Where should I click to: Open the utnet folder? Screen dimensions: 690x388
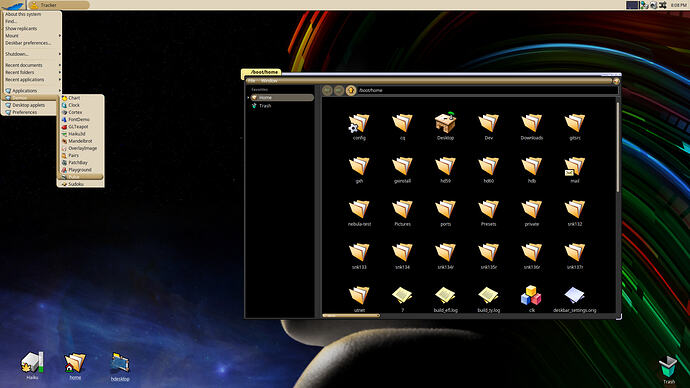(359, 296)
